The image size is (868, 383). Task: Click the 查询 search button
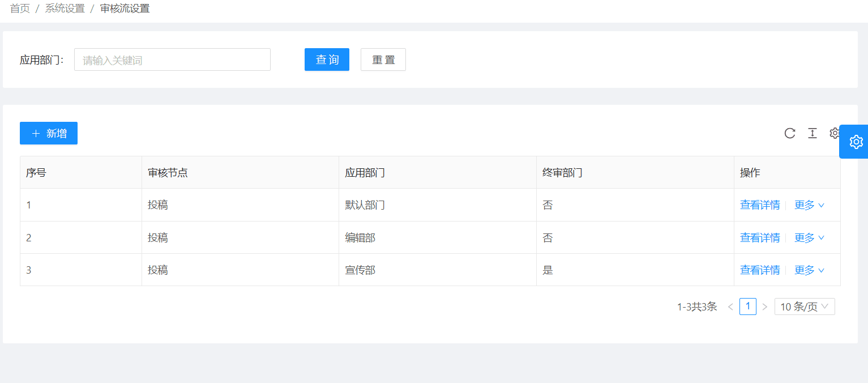(x=327, y=59)
